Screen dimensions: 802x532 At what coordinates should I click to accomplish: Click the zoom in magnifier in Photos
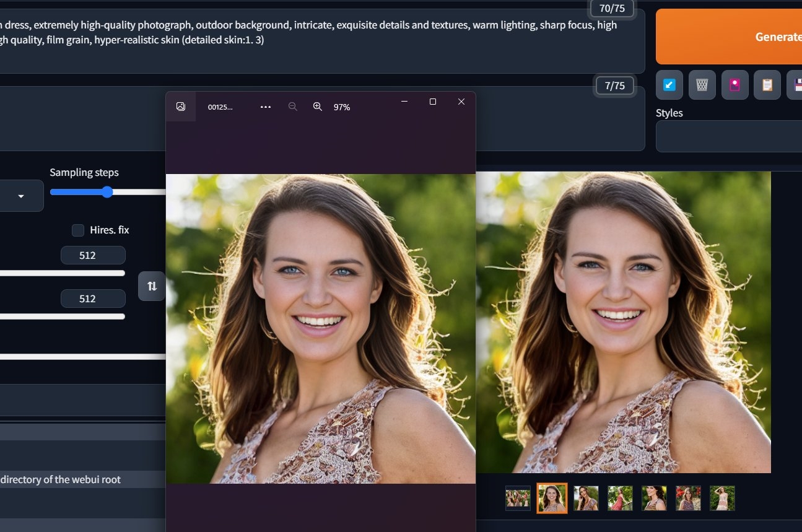318,107
